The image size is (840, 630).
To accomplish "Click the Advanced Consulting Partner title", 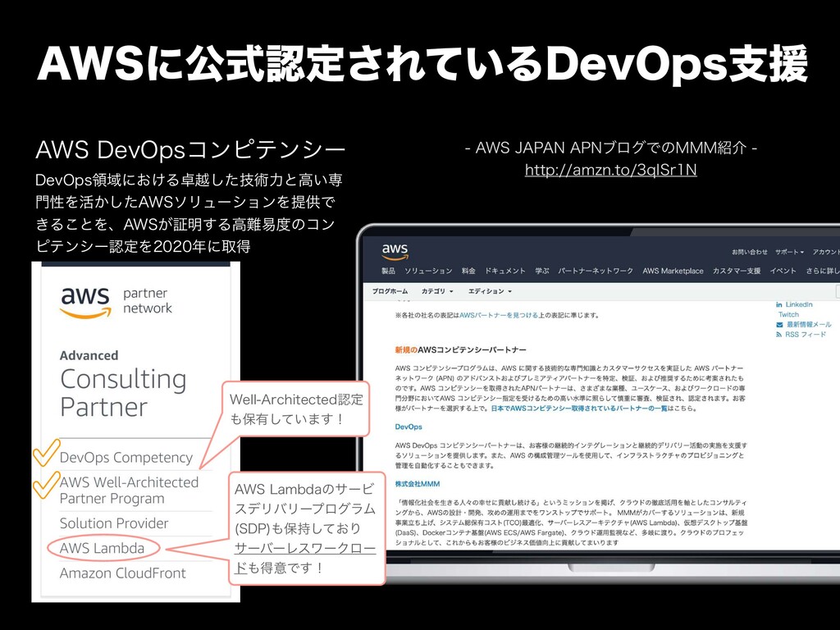I will [x=123, y=384].
